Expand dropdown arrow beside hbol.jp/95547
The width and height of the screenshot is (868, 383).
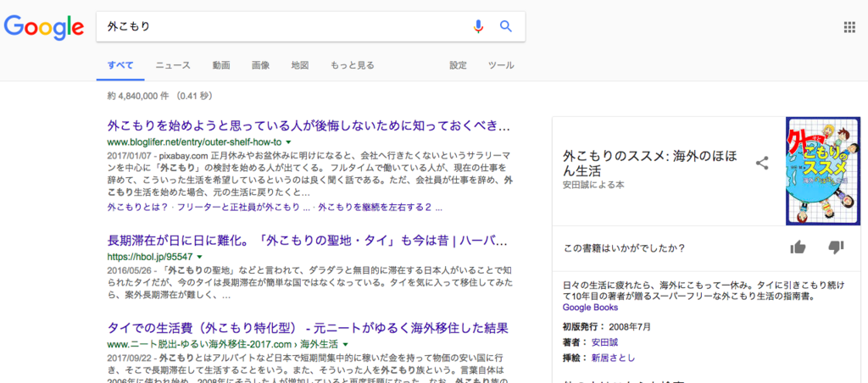(199, 257)
